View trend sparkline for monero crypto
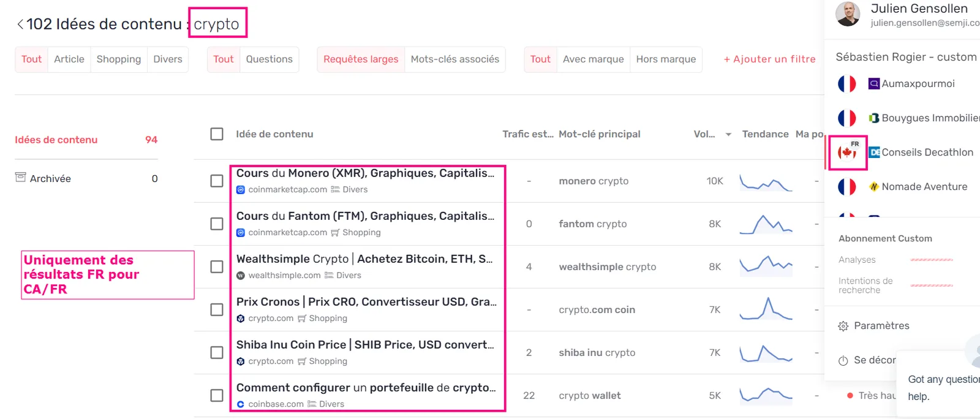 [x=766, y=182]
